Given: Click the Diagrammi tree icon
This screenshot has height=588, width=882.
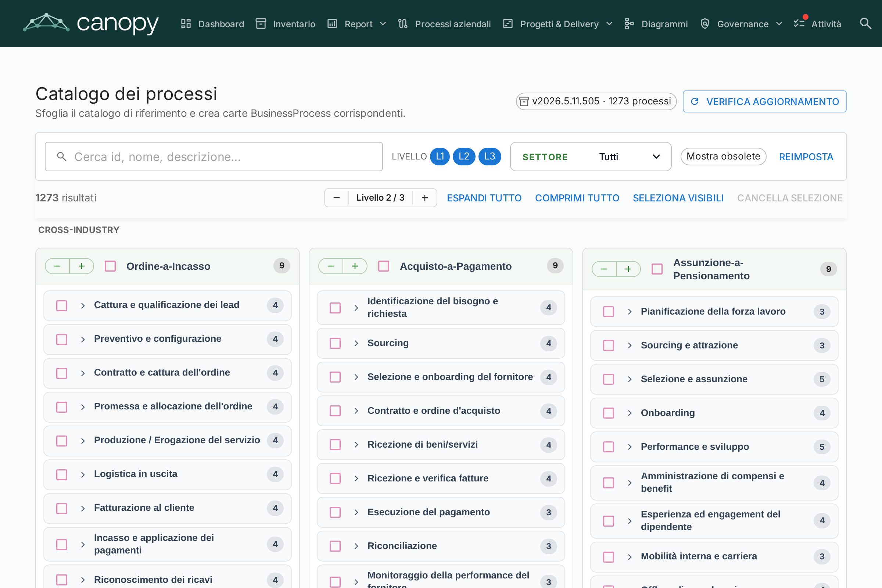Looking at the screenshot, I should [629, 24].
